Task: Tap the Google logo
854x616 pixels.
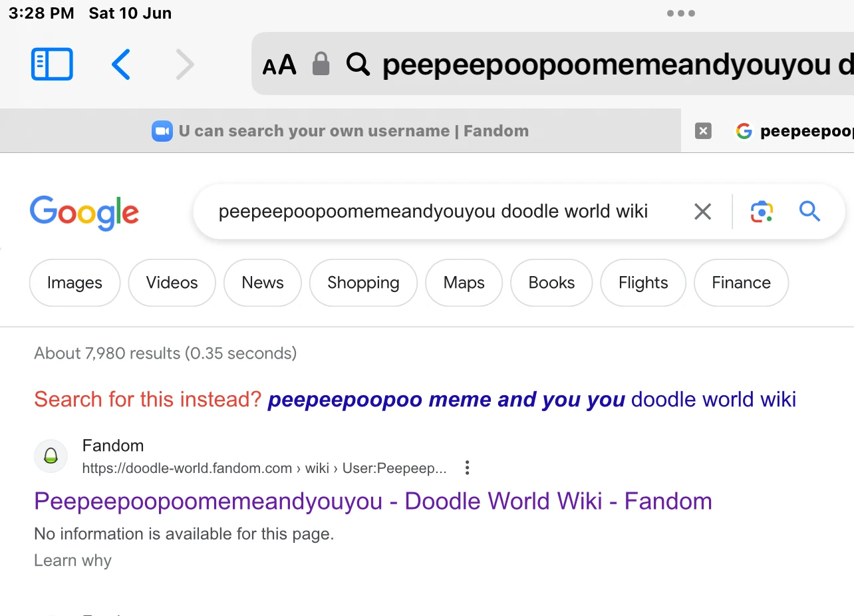Action: pyautogui.click(x=84, y=213)
